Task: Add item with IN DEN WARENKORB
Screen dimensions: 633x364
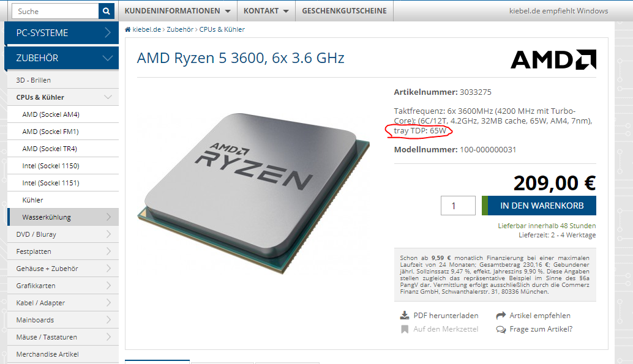Action: [539, 206]
